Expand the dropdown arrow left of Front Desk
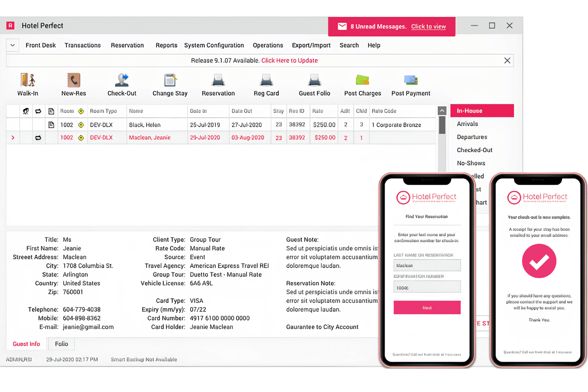This screenshot has height=392, width=588. click(12, 45)
